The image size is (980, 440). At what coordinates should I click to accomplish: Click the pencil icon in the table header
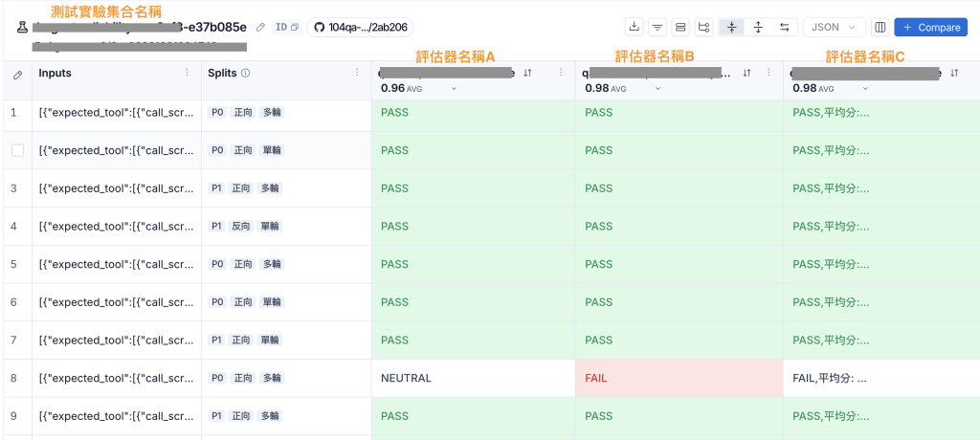[x=17, y=75]
